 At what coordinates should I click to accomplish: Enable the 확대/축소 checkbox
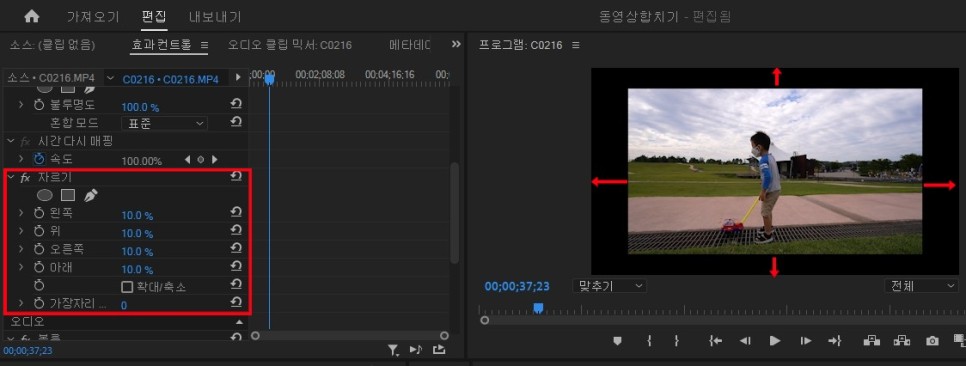coord(127,287)
